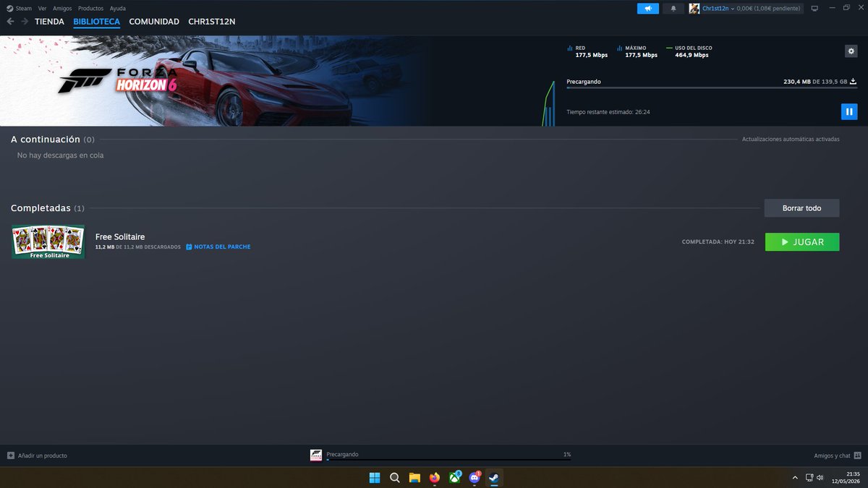Open File Explorer from taskbar
This screenshot has width=868, height=488.
click(414, 477)
